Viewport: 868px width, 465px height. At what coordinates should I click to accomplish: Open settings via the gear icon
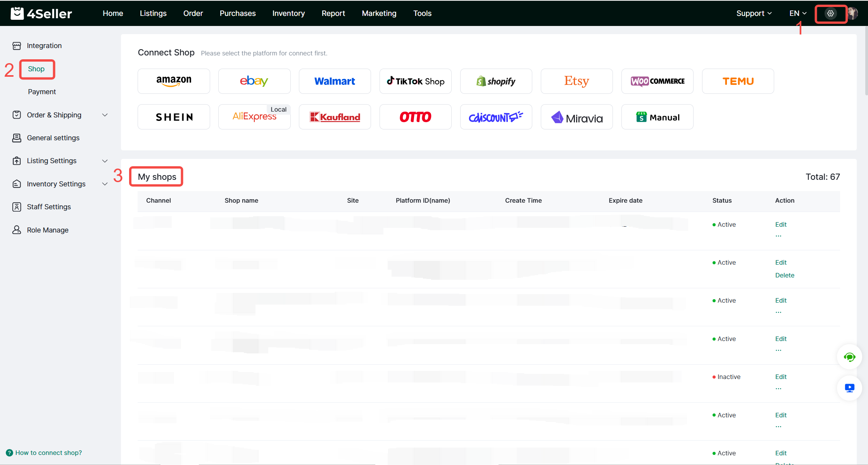tap(830, 14)
